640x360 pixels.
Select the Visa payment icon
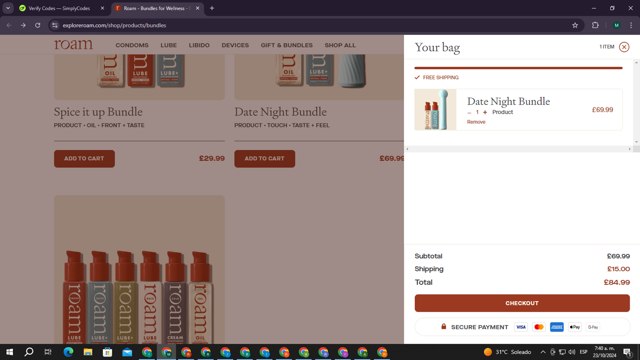pos(520,327)
